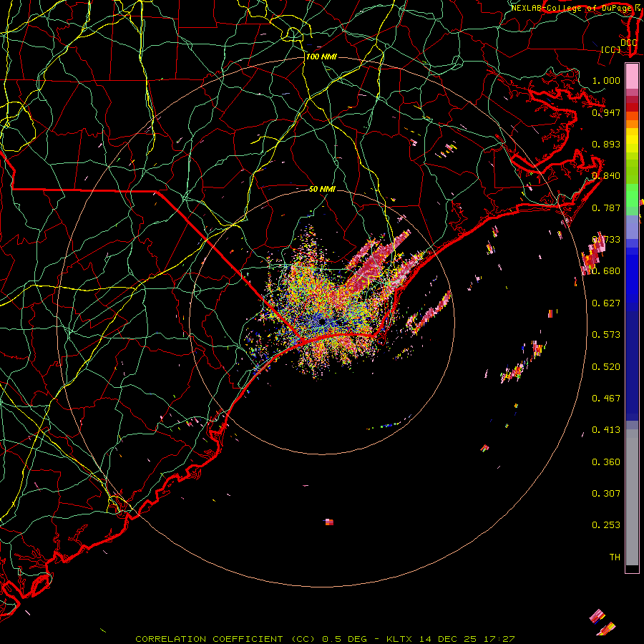Select the 0.467 scale value

pos(606,399)
